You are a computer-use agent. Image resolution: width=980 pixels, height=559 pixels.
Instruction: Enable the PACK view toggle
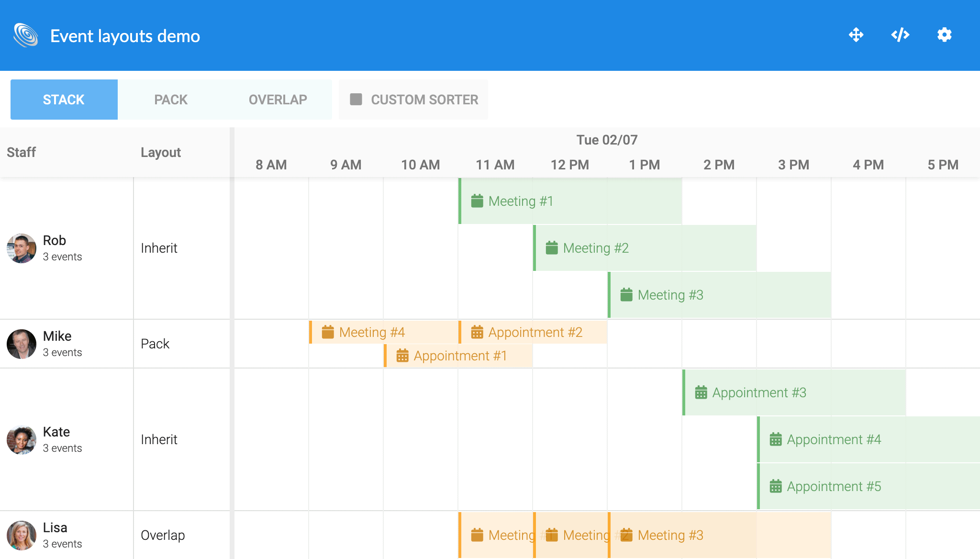[x=170, y=100]
